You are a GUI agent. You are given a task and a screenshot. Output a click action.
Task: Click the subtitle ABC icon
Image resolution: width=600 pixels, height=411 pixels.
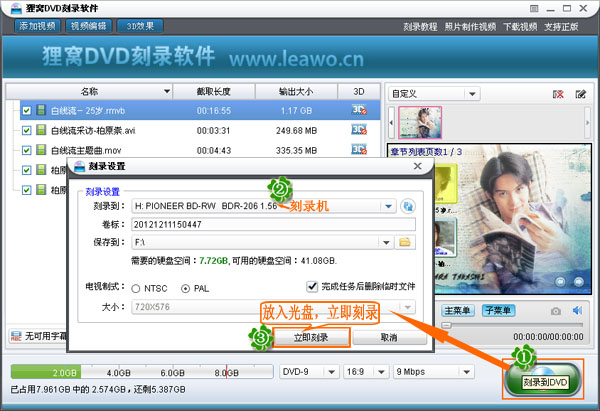(x=16, y=336)
